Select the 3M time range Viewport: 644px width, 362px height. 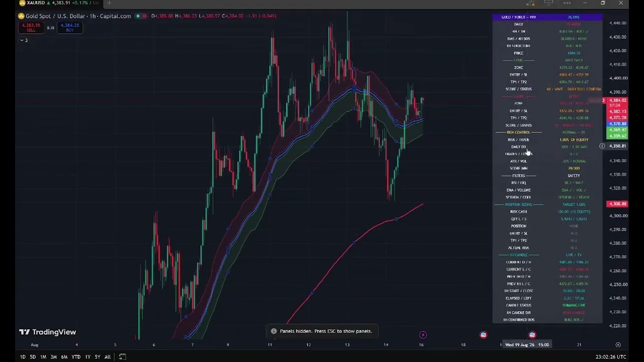(x=53, y=357)
